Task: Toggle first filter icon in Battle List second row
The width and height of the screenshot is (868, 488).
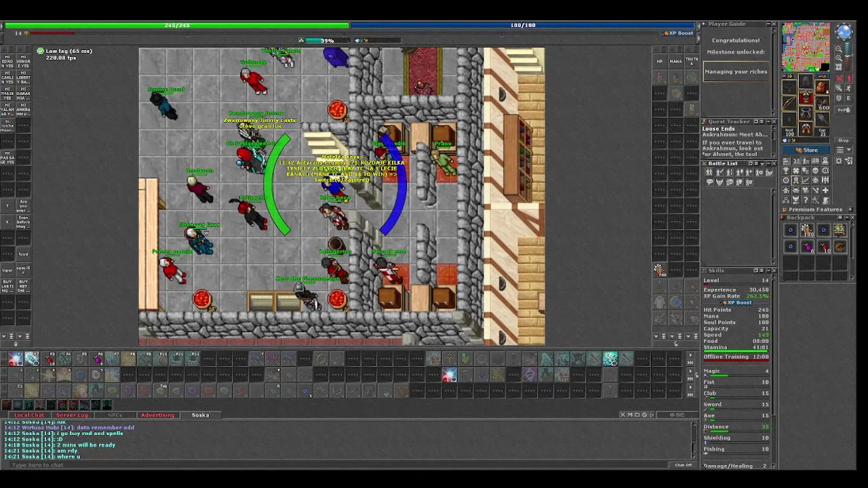Action: (709, 182)
